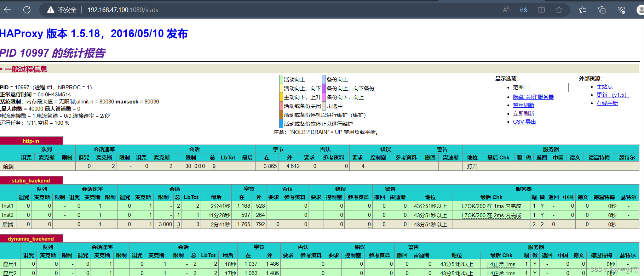Open the 主站点 external link

(605, 87)
